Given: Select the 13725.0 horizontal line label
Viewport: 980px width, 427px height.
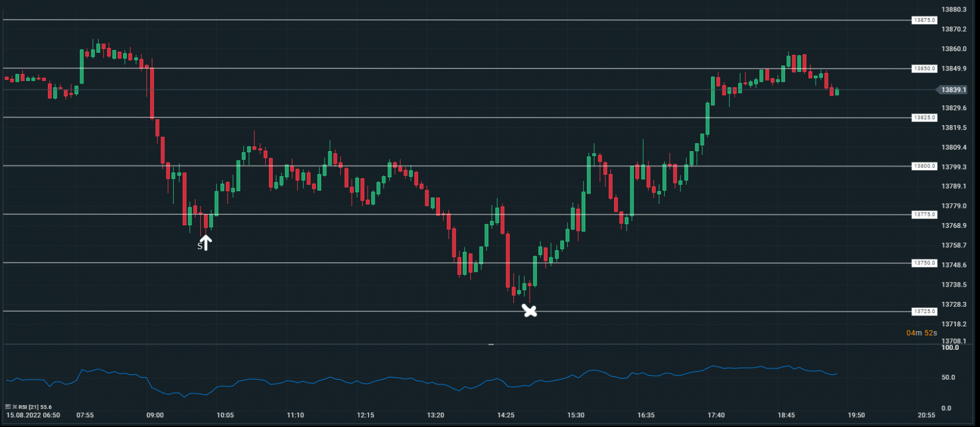Looking at the screenshot, I should (x=924, y=312).
